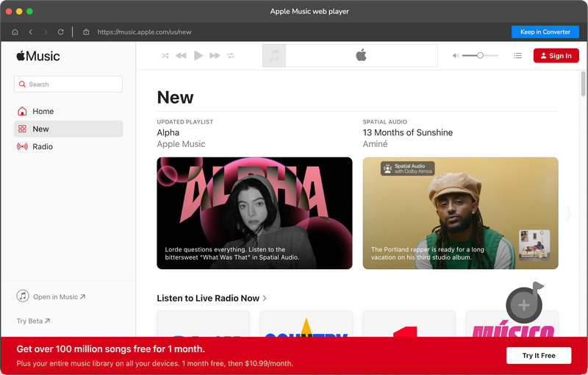Viewport: 588px width, 375px height.
Task: Open the Aminé Spatial Audio artwork
Action: [x=461, y=213]
